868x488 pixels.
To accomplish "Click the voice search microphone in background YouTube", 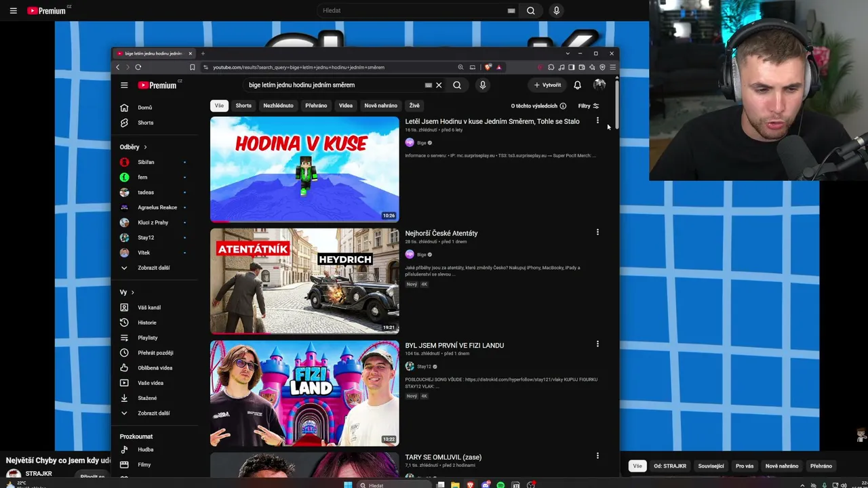I will 556,11.
